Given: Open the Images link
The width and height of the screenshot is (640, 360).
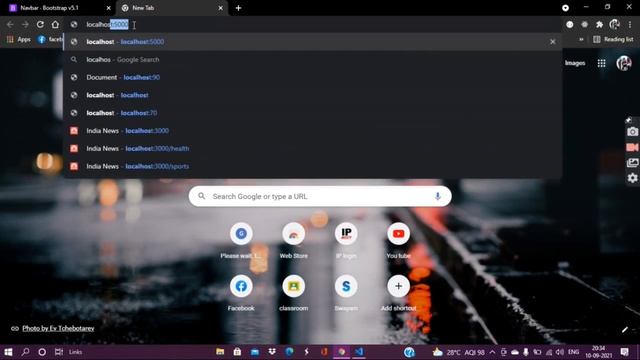Looking at the screenshot, I should click(575, 63).
